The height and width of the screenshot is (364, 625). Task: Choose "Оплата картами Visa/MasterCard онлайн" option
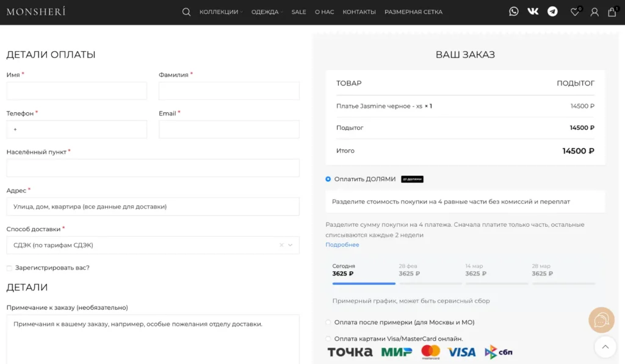[328, 339]
